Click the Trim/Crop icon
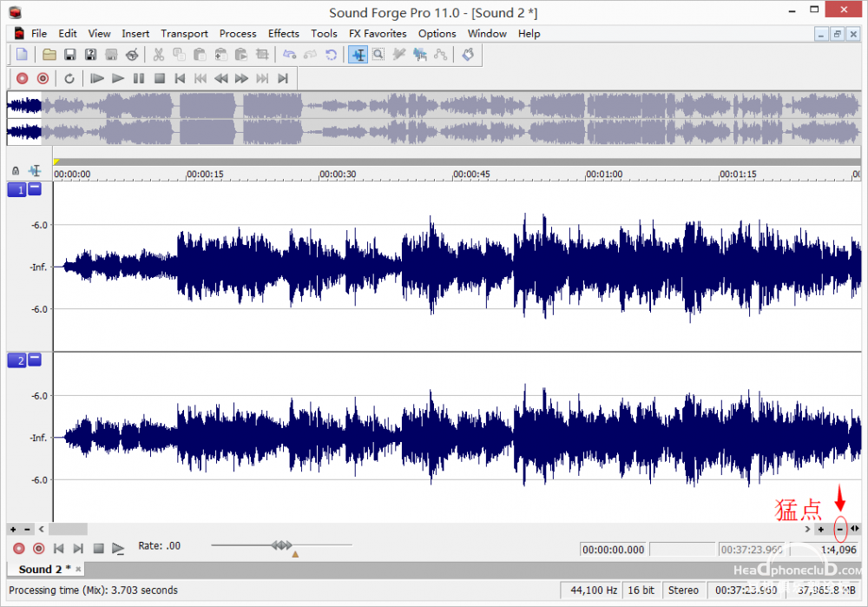Image resolution: width=868 pixels, height=607 pixels. click(262, 55)
